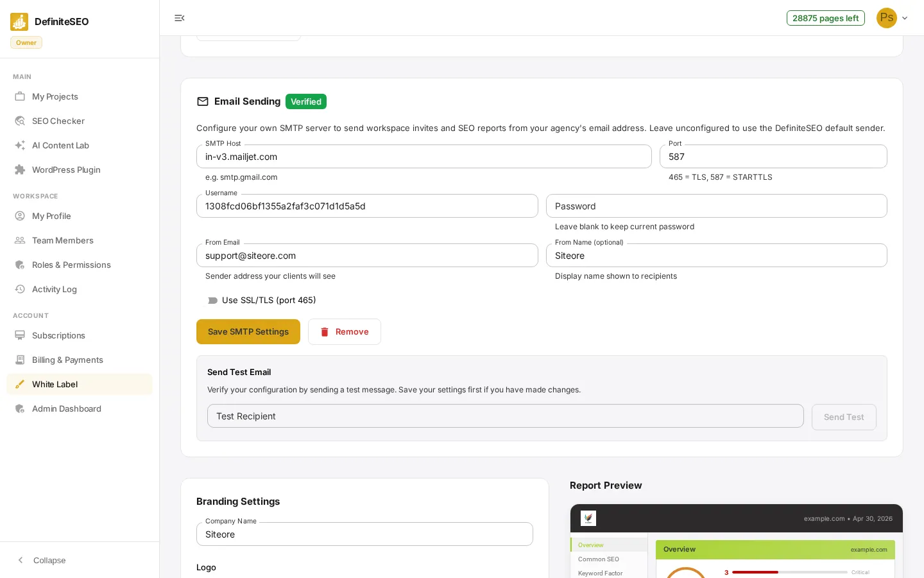
Task: Select Overview tab in report preview
Action: coord(609,545)
